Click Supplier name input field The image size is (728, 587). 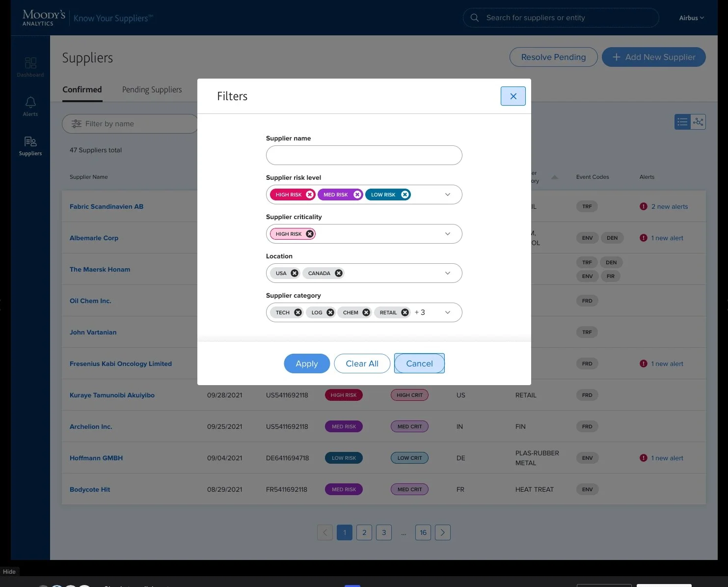coord(364,155)
